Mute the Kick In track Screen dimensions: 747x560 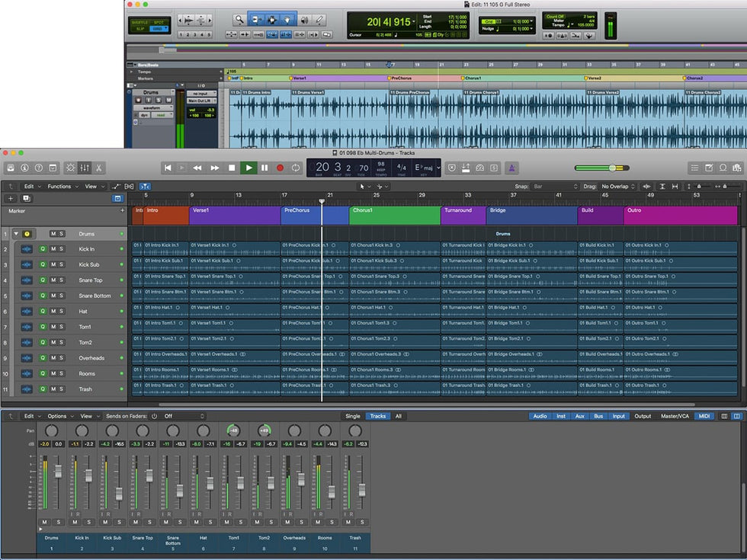(53, 249)
